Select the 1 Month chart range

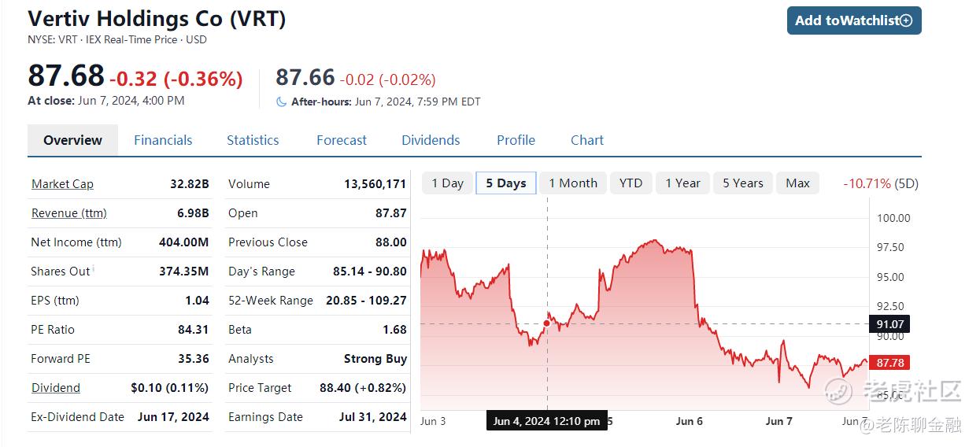tap(573, 183)
